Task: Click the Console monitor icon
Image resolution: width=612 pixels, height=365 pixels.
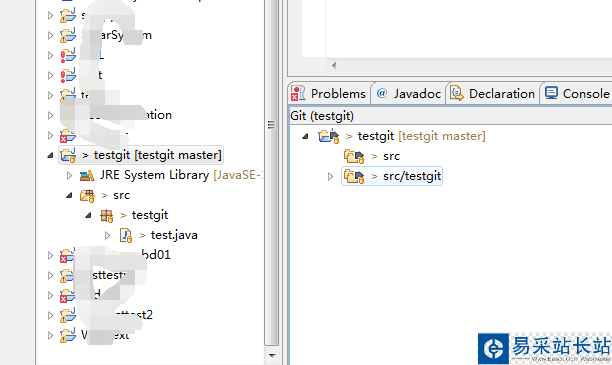Action: point(551,93)
